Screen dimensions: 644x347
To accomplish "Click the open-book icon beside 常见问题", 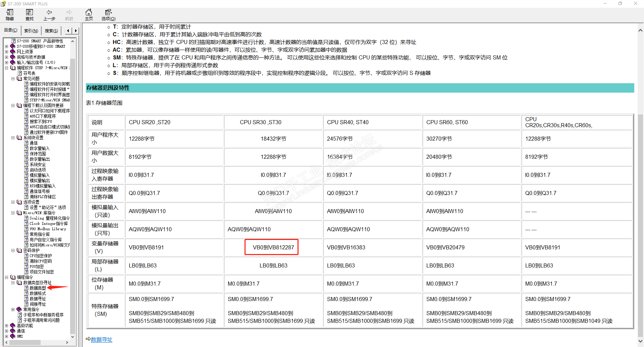I will point(19,79).
